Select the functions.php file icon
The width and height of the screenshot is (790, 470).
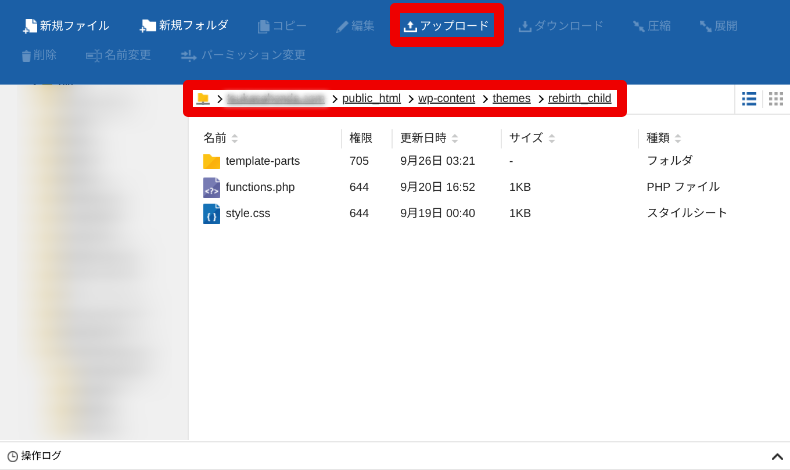(x=211, y=187)
